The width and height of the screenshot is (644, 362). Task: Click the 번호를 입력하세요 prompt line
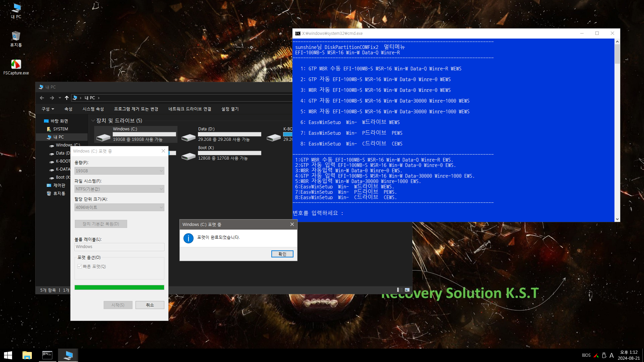[x=318, y=213]
